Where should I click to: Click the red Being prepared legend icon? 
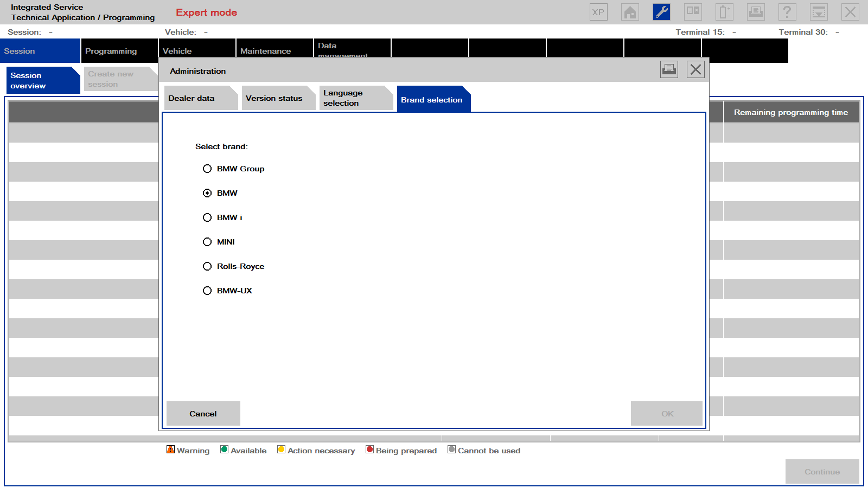coord(370,450)
